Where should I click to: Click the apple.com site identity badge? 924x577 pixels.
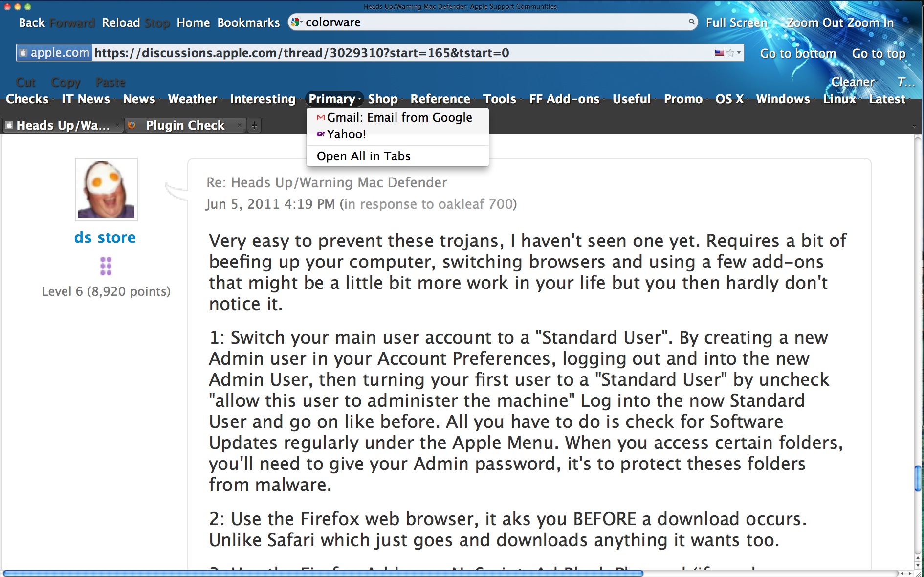pyautogui.click(x=54, y=53)
